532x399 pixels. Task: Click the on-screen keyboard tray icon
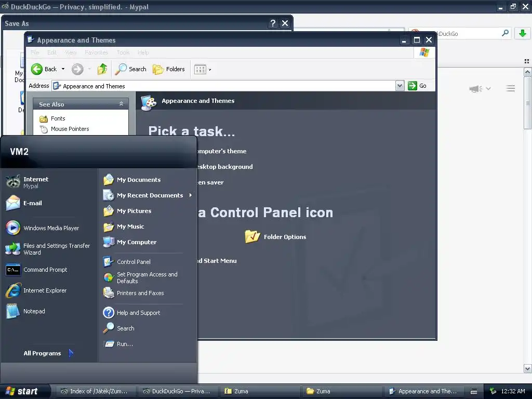[474, 392]
